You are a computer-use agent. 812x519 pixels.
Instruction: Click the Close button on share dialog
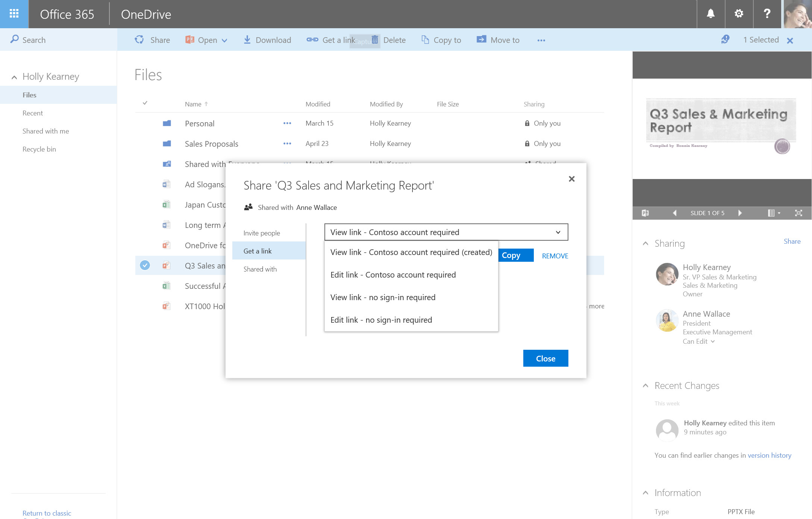pos(545,358)
